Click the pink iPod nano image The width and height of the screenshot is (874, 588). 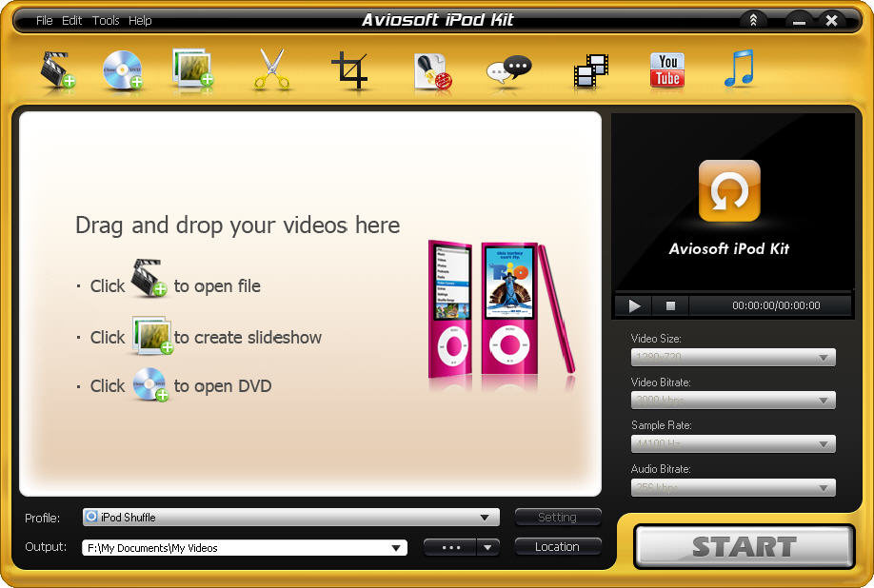pyautogui.click(x=501, y=309)
